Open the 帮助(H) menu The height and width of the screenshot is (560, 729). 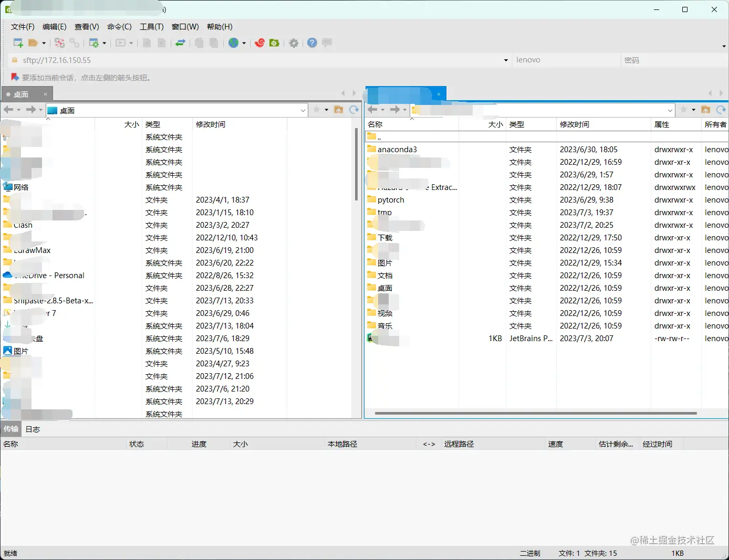[x=220, y=27]
